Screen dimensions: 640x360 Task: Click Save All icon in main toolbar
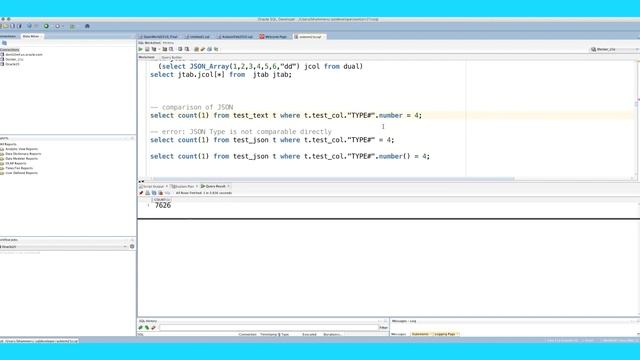pos(19,26)
